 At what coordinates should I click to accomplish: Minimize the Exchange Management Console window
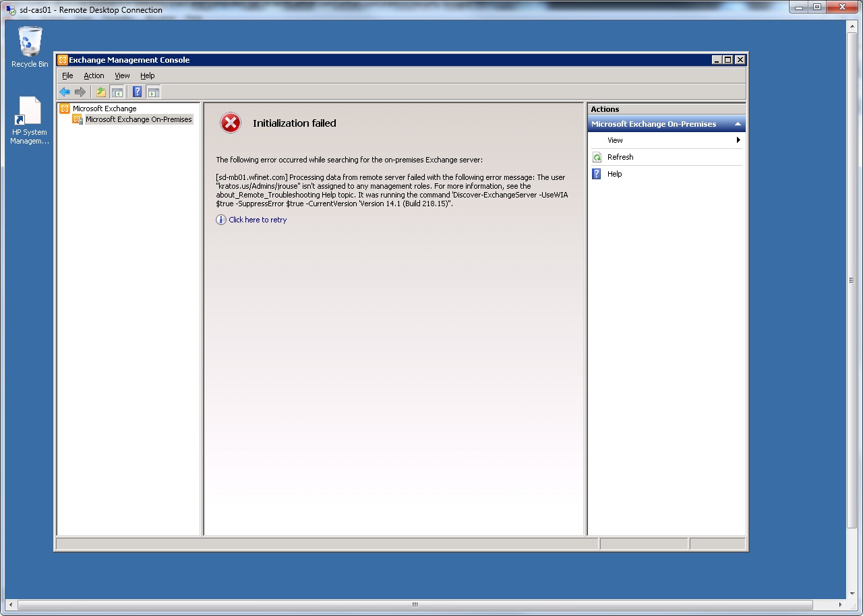pos(717,60)
